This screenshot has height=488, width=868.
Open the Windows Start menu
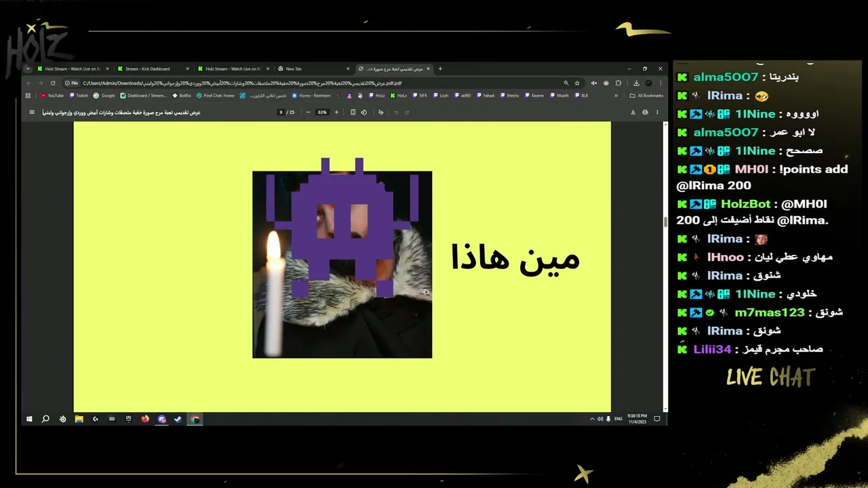pos(29,420)
